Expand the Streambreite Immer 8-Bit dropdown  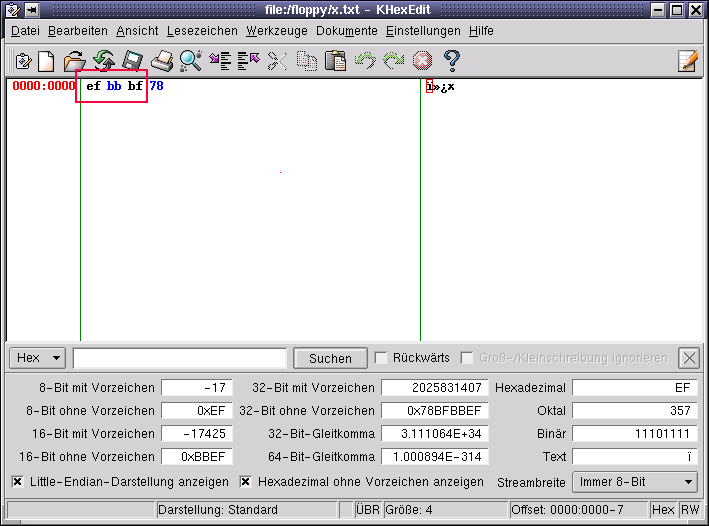[x=634, y=482]
